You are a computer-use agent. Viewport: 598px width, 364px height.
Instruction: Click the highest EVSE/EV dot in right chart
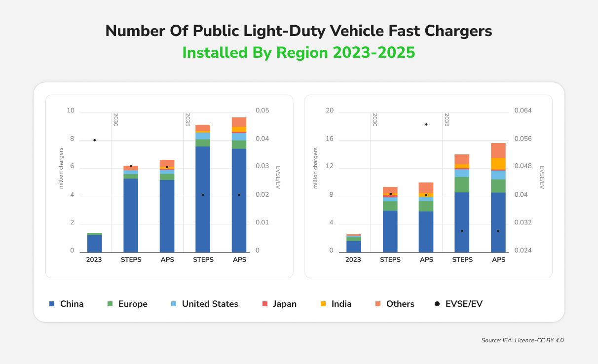426,124
